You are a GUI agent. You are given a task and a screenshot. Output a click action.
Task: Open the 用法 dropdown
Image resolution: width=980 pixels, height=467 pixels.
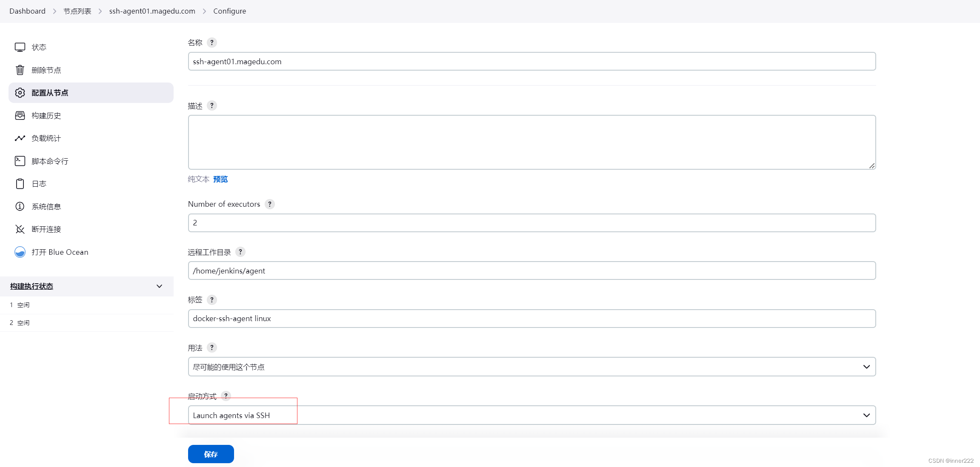tap(532, 367)
